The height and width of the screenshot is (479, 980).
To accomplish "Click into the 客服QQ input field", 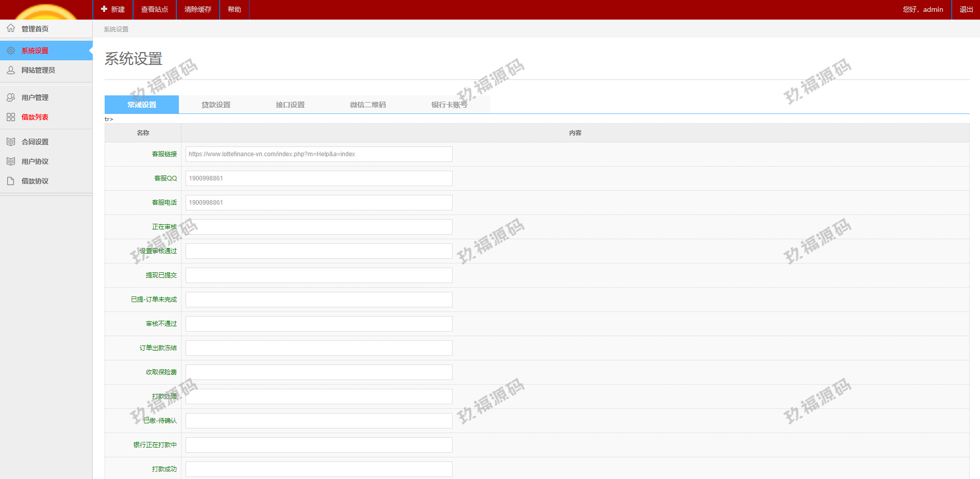I will 319,178.
